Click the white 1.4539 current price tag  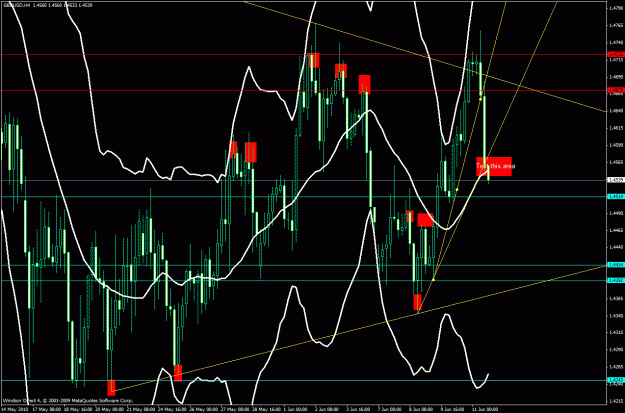615,180
